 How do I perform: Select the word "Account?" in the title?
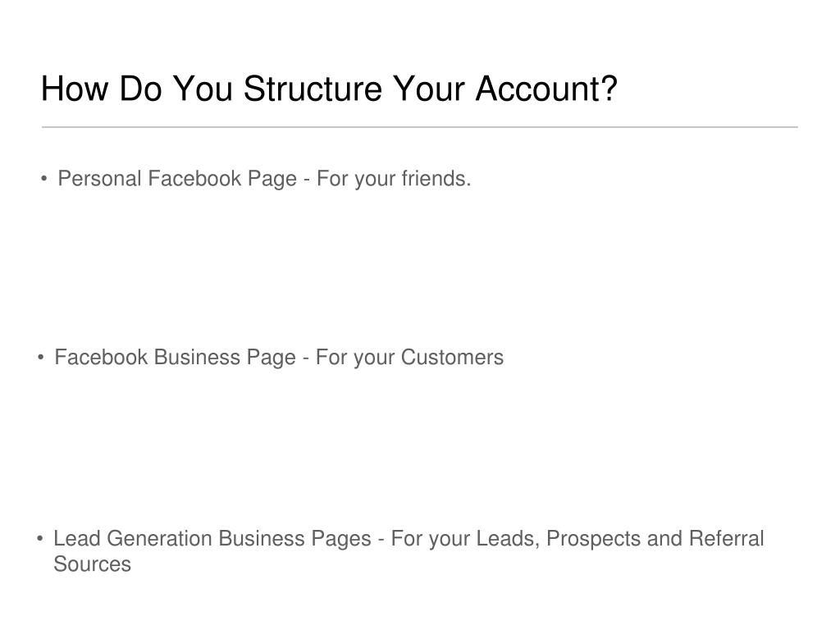(546, 89)
